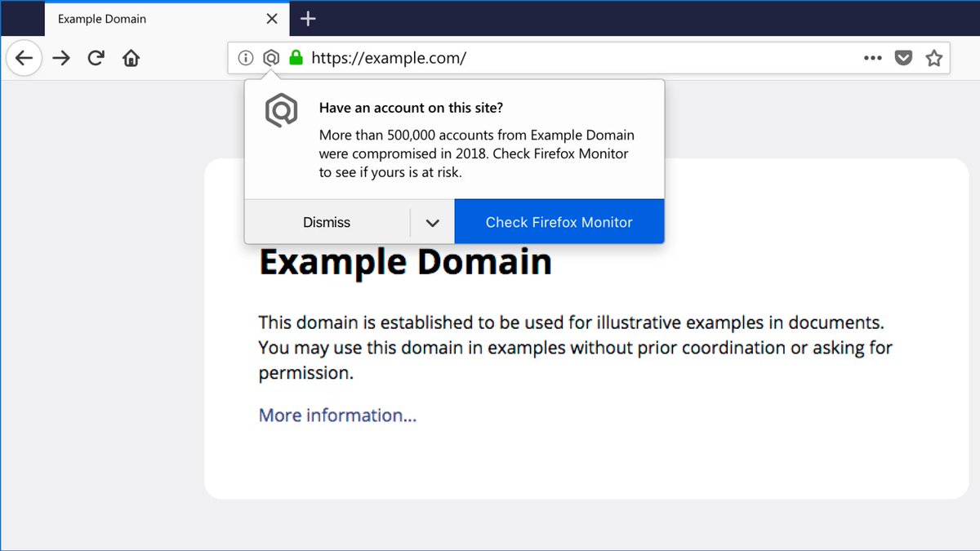The height and width of the screenshot is (551, 980).
Task: Go back to the previous page
Action: [24, 58]
